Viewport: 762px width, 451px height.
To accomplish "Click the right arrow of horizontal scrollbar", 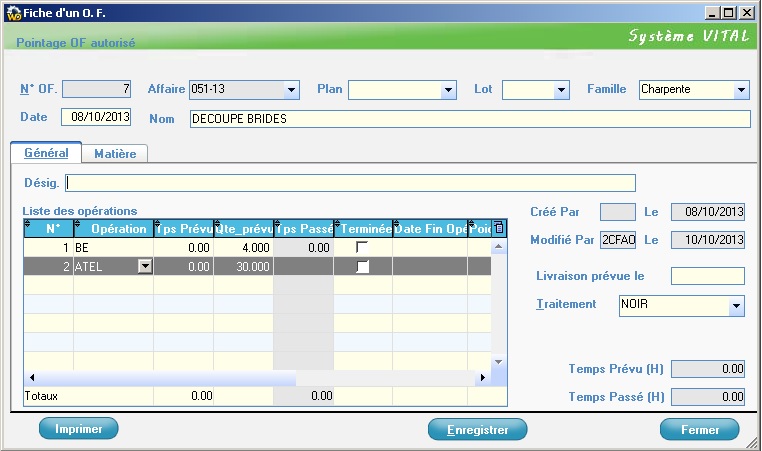I will click(483, 378).
